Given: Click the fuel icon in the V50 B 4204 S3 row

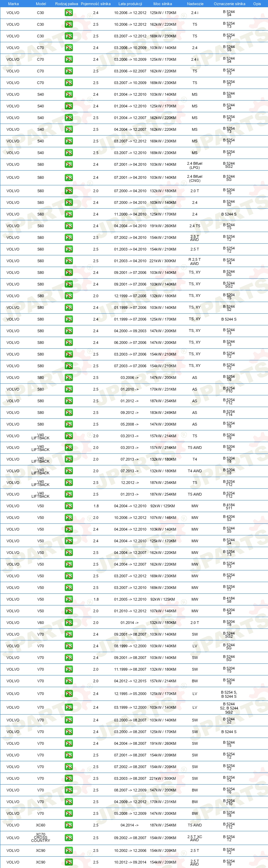Looking at the screenshot, I should pyautogui.click(x=69, y=518).
